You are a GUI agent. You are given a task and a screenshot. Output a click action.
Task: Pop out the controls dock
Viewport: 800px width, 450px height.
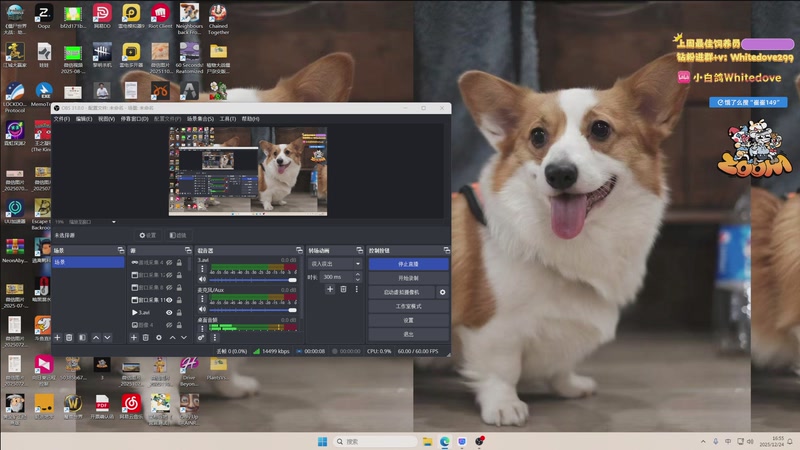446,250
